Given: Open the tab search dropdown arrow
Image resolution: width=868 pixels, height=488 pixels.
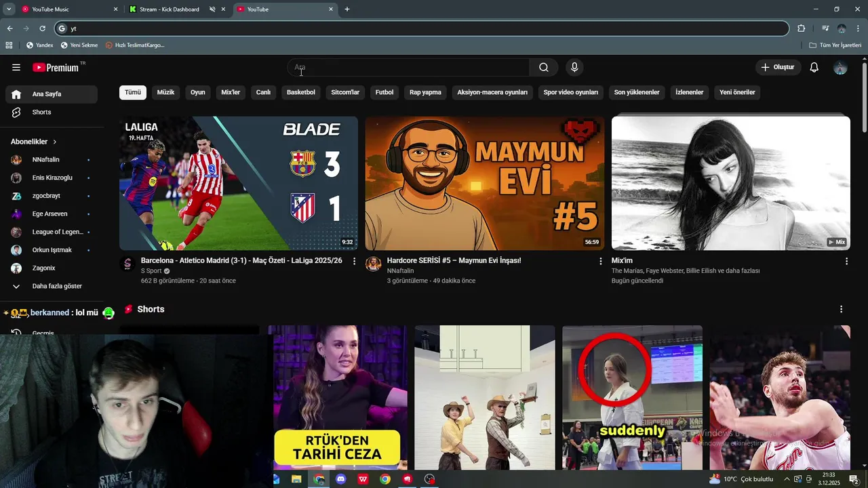Looking at the screenshot, I should pyautogui.click(x=9, y=9).
